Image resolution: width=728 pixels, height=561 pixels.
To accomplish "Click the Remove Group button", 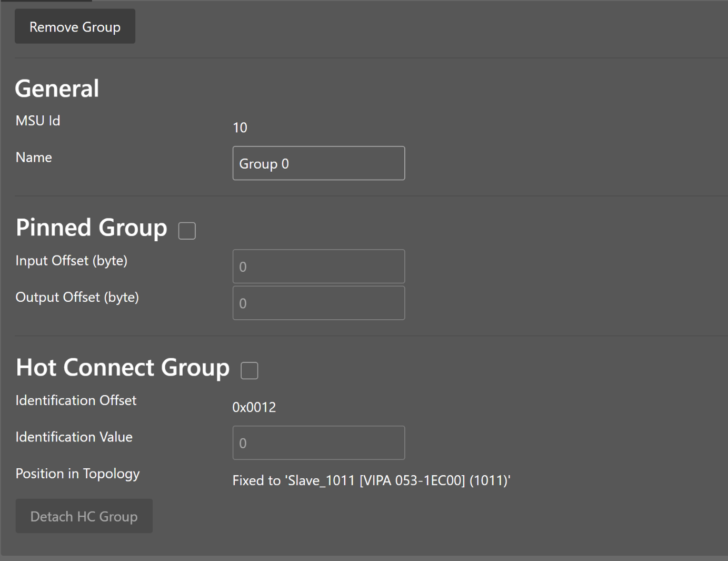I will (75, 27).
